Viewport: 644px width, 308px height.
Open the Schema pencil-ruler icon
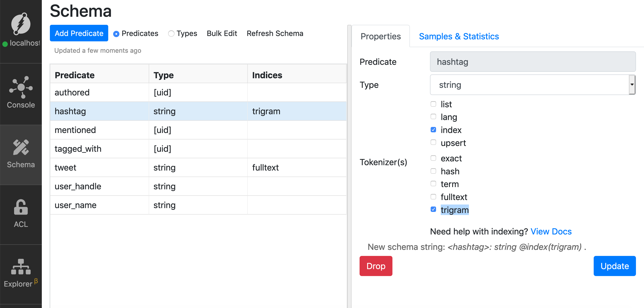tap(21, 147)
